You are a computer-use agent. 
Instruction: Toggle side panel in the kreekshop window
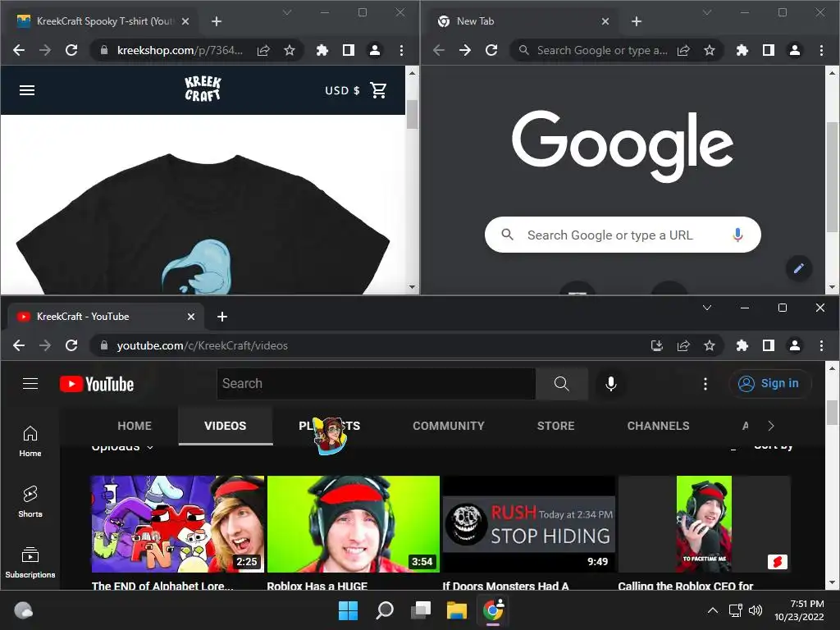point(348,50)
